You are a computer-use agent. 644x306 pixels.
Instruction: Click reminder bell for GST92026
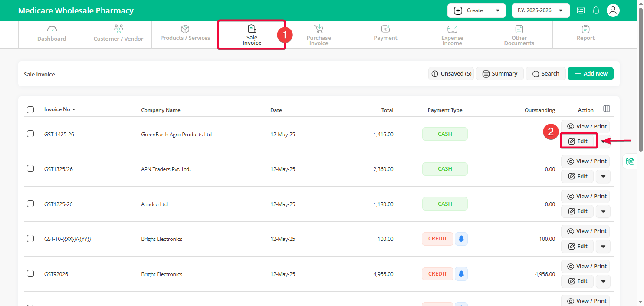tap(461, 273)
